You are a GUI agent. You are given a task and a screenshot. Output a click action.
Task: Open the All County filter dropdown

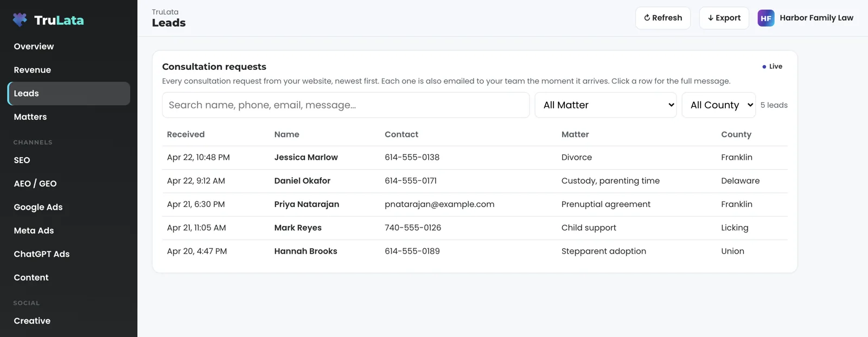click(718, 105)
